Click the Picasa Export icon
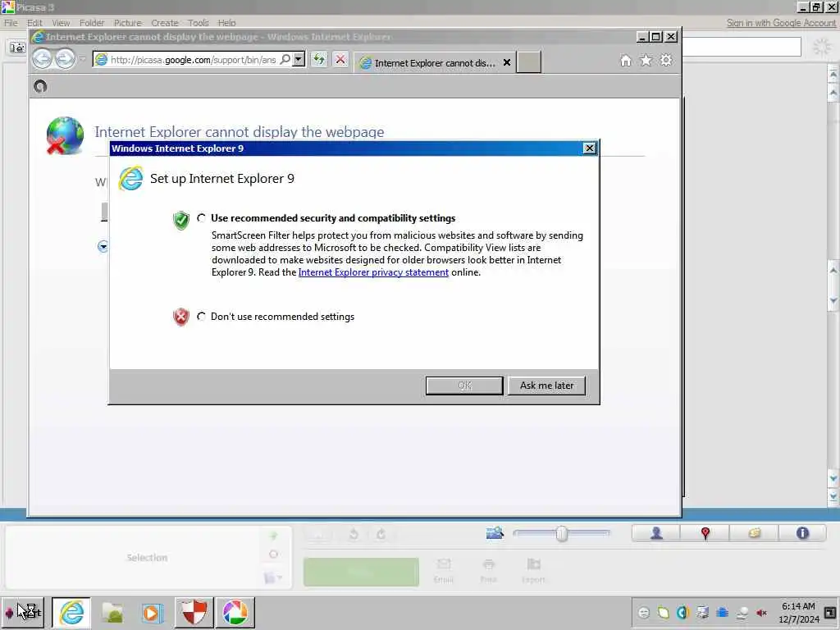The width and height of the screenshot is (840, 630). coord(533,571)
